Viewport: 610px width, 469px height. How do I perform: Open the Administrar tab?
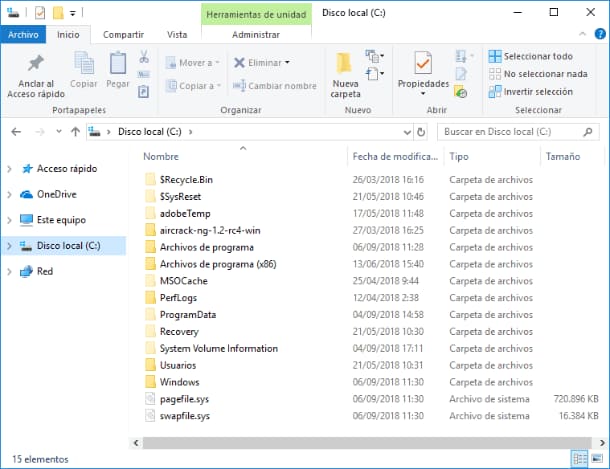pyautogui.click(x=256, y=35)
